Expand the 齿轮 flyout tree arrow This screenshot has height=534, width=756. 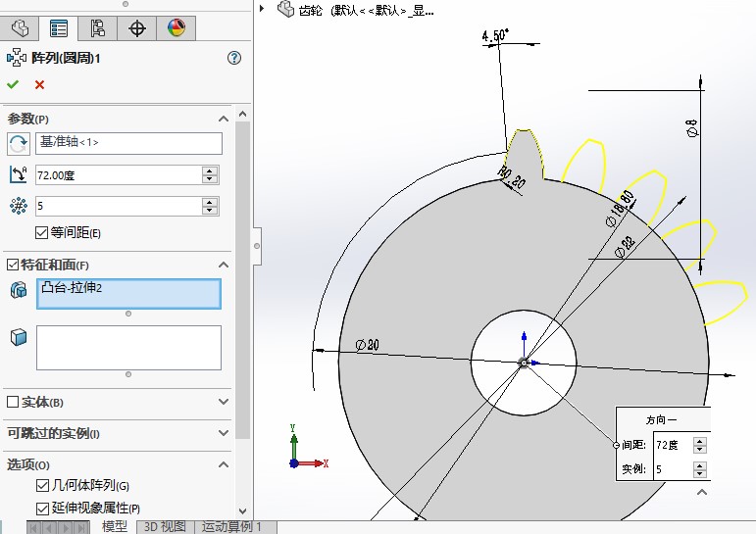tap(262, 8)
